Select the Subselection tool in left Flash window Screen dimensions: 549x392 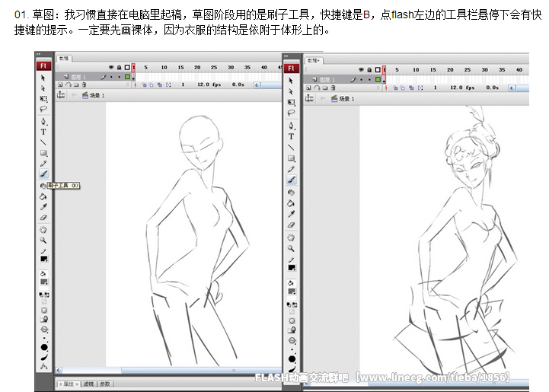coord(43,88)
